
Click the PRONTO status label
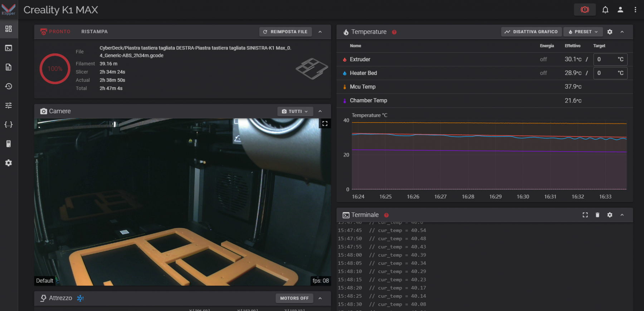click(x=60, y=32)
